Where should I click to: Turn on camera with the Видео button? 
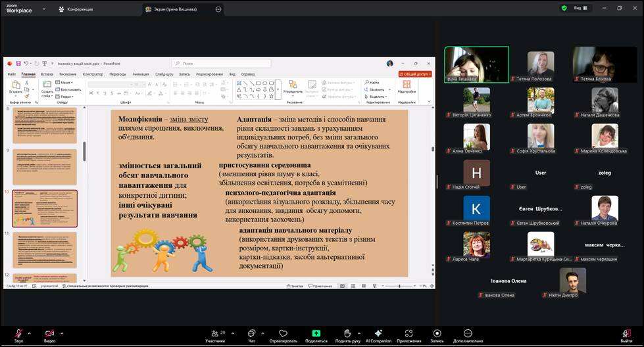pyautogui.click(x=49, y=334)
